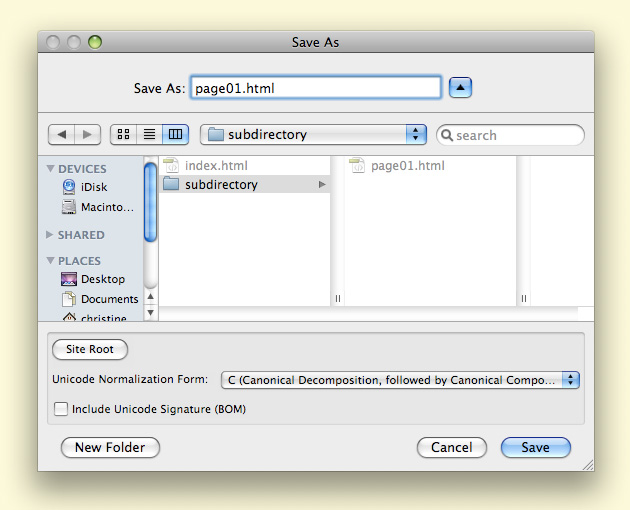Click the Save As filename field
Viewport: 630px width, 510px height.
pyautogui.click(x=315, y=88)
